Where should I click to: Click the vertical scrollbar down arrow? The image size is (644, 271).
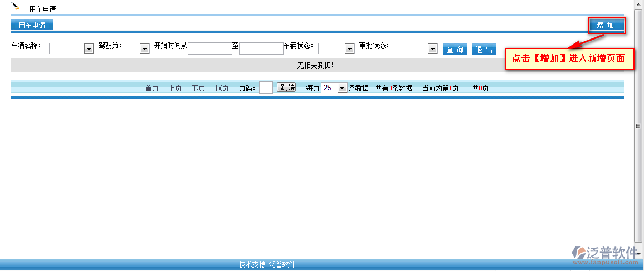(x=638, y=254)
